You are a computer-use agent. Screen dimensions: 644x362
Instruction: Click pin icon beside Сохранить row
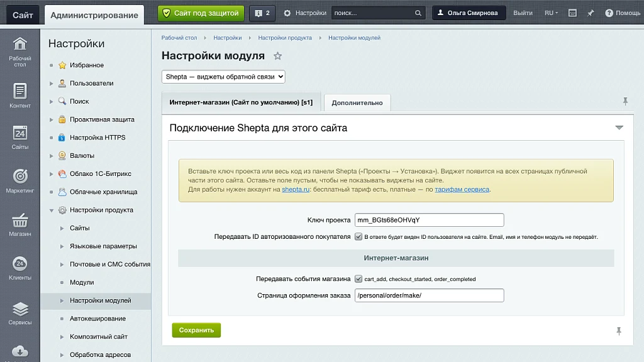[619, 331]
